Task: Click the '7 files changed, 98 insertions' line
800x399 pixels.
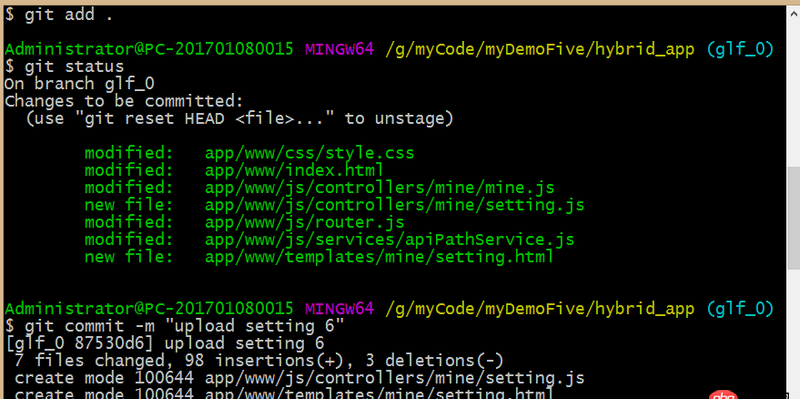Action: pyautogui.click(x=259, y=361)
